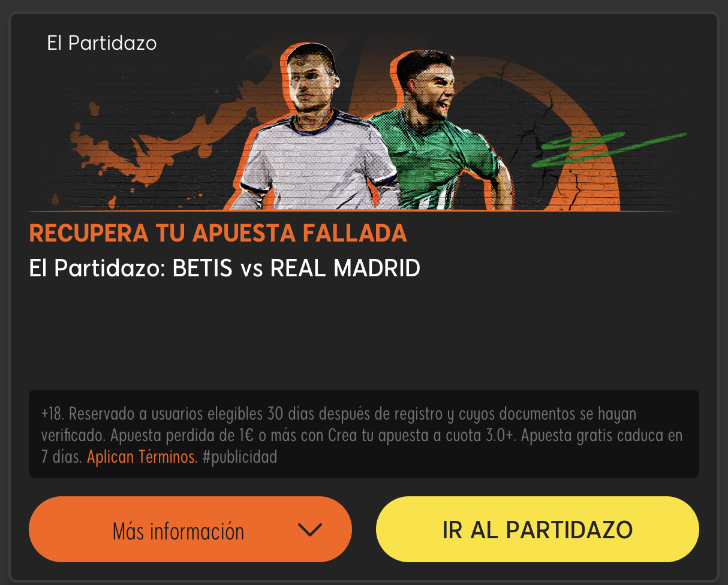Open the Aplican Términos link
Screen dimensions: 728x585
(142, 457)
